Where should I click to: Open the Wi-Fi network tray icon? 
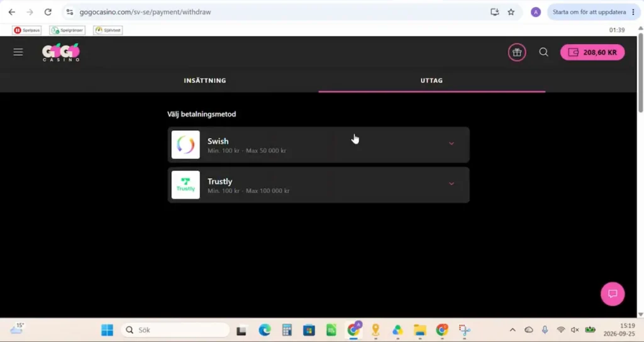pos(560,329)
